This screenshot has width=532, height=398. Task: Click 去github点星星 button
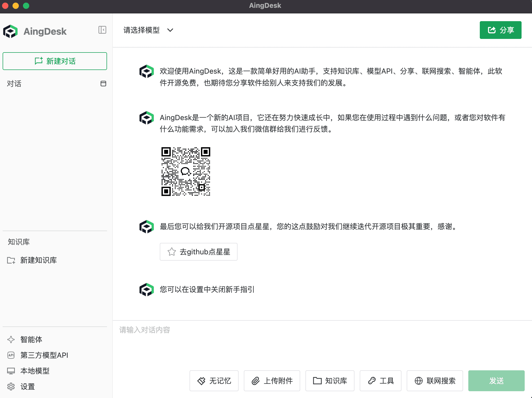[x=198, y=252]
